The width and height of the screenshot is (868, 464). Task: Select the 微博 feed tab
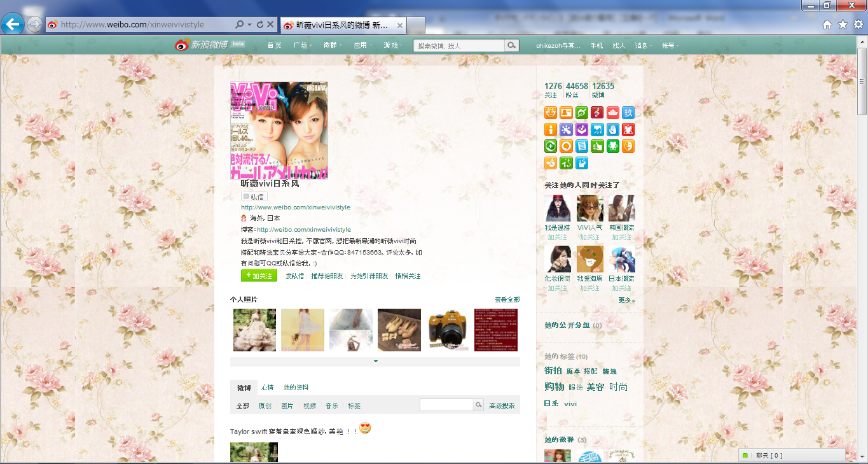point(244,388)
